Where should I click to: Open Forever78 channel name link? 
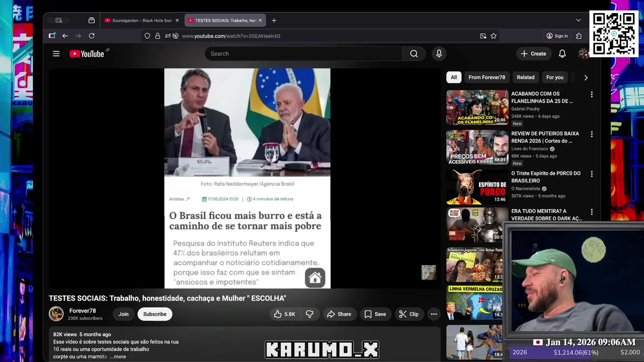click(x=83, y=311)
